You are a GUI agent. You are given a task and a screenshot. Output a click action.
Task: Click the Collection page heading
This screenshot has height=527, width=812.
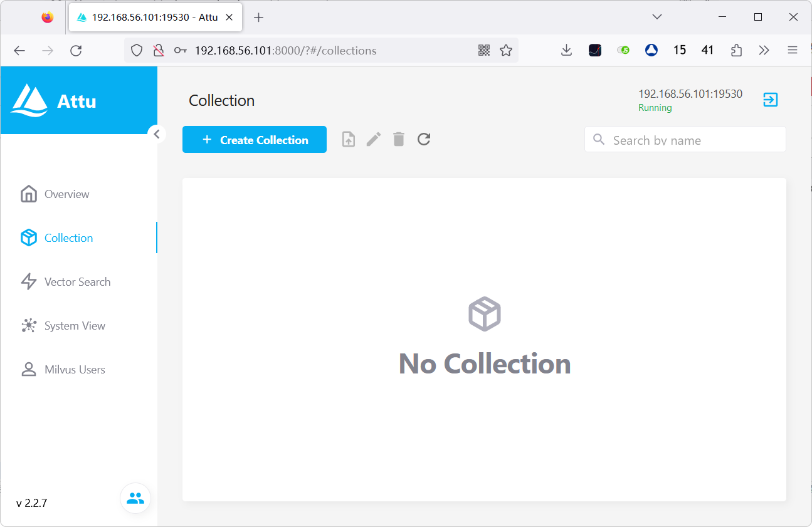pos(222,101)
